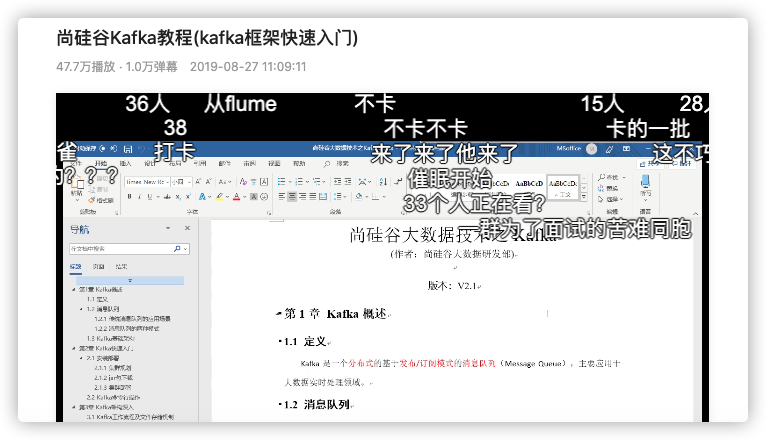Decrease paragraph indent
Screen dimensions: 766x440
[x=338, y=182]
